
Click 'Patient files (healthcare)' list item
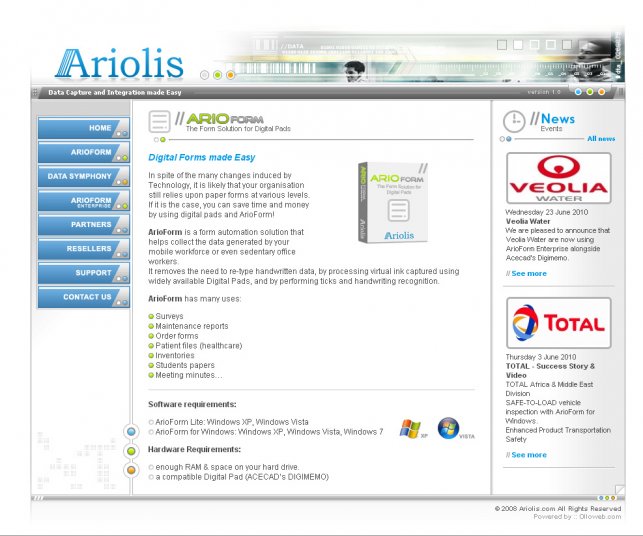199,346
